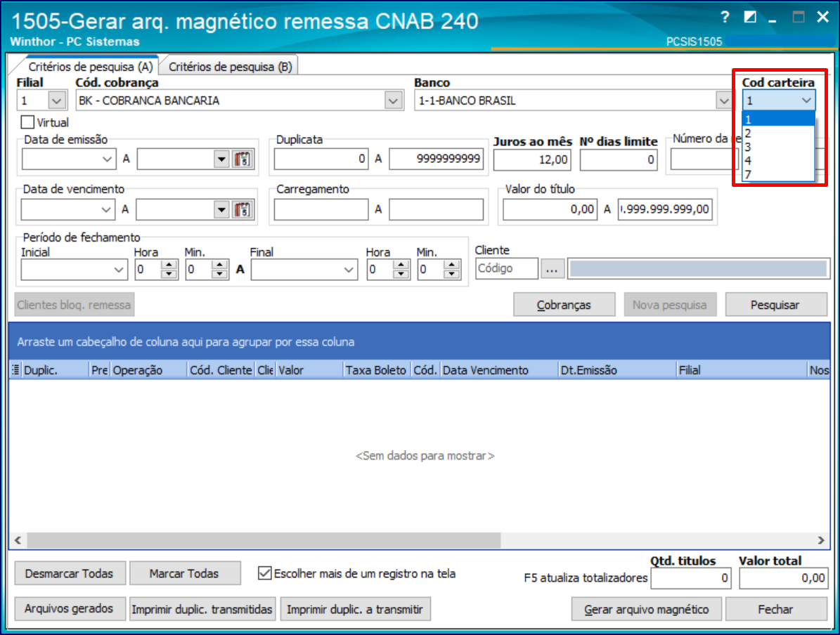Click Desmarcar Todas button
Image resolution: width=840 pixels, height=635 pixels.
(70, 573)
